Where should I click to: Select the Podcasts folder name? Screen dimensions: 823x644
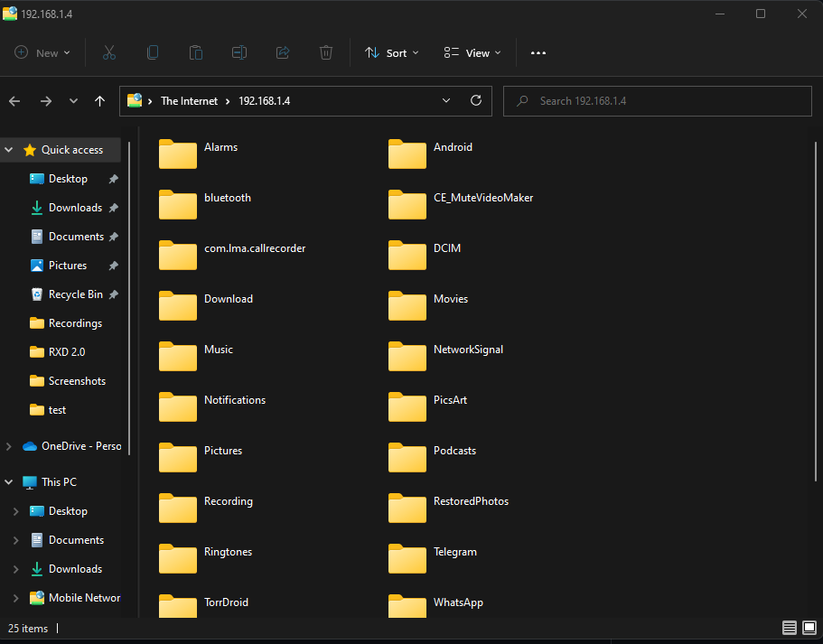pos(454,451)
